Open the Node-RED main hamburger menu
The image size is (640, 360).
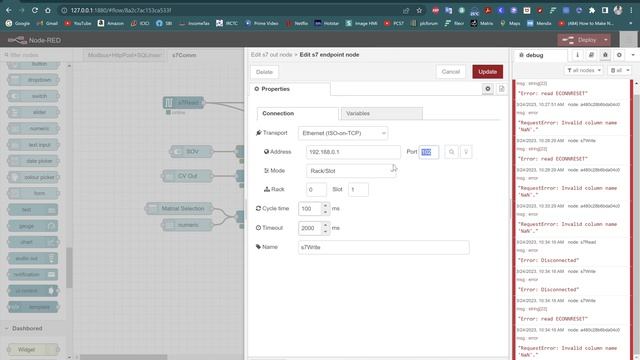[628, 40]
